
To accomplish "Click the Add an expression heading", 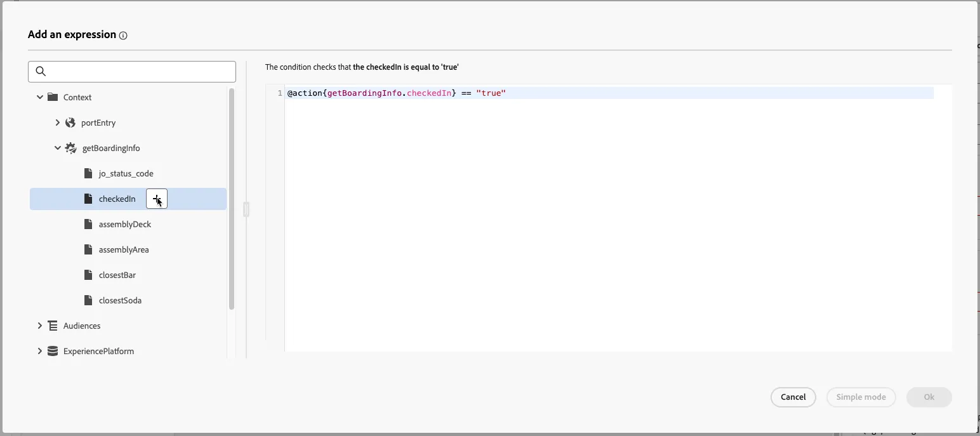I will coord(72,34).
